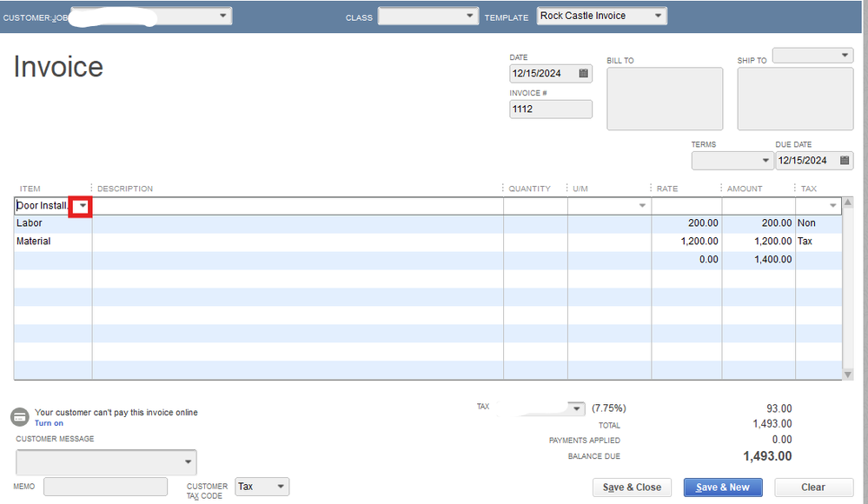This screenshot has height=504, width=868.
Task: Open the Tax code dropdown in first row
Action: tap(832, 205)
